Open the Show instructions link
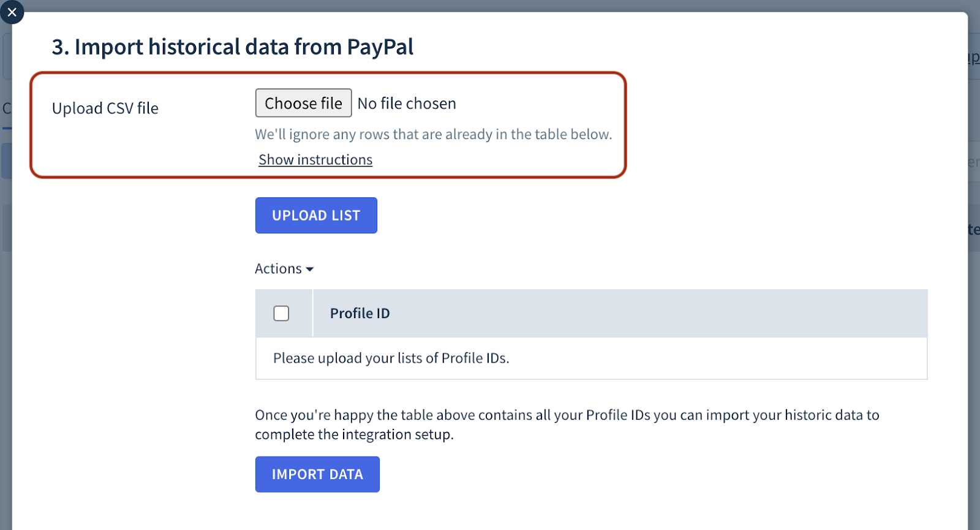 point(315,159)
